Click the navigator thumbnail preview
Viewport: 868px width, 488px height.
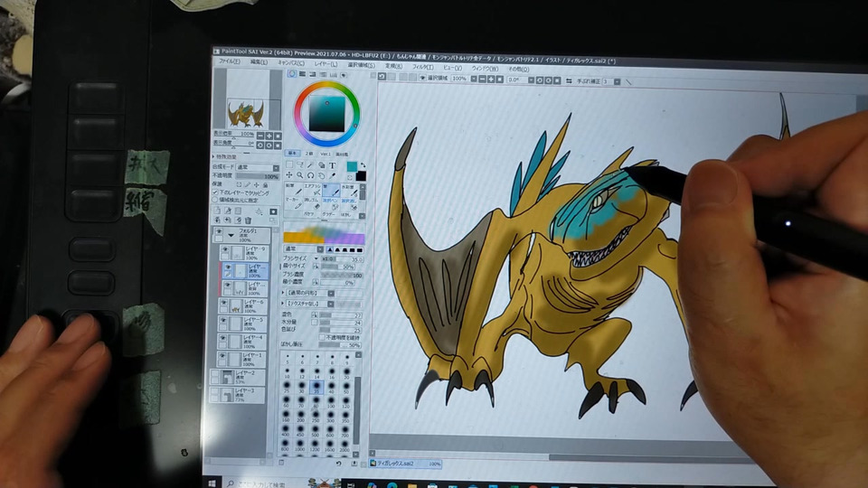pos(245,114)
